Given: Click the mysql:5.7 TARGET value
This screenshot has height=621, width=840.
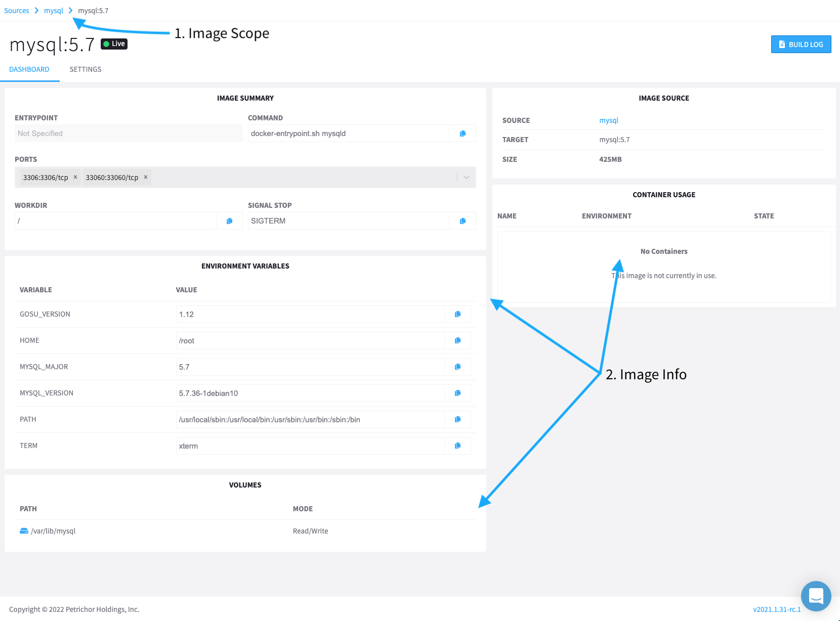Looking at the screenshot, I should click(614, 140).
